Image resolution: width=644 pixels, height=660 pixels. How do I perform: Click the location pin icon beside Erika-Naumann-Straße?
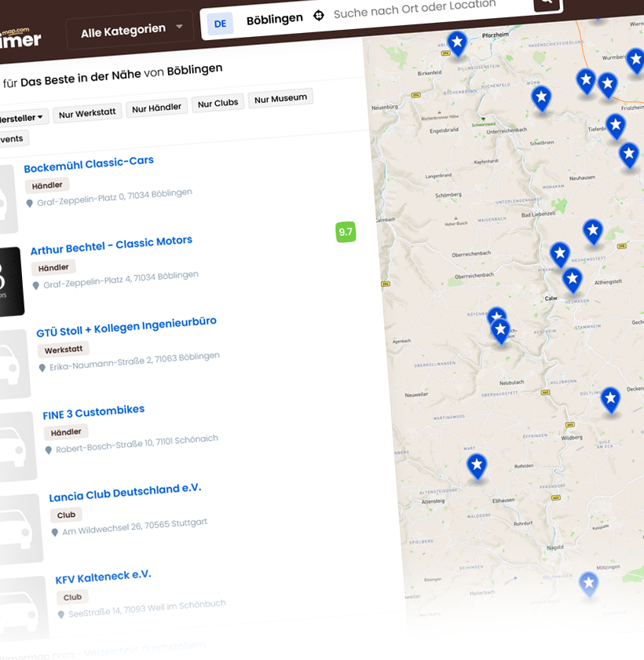coord(42,368)
